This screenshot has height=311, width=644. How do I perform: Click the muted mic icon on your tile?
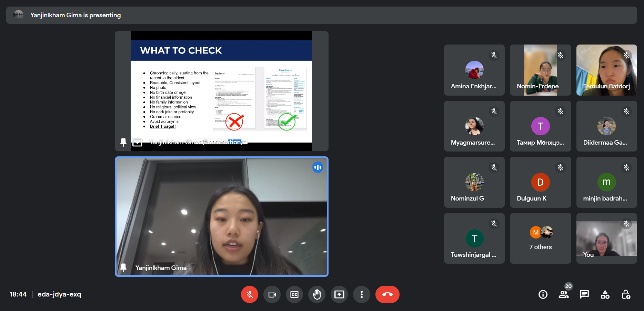pyautogui.click(x=626, y=224)
